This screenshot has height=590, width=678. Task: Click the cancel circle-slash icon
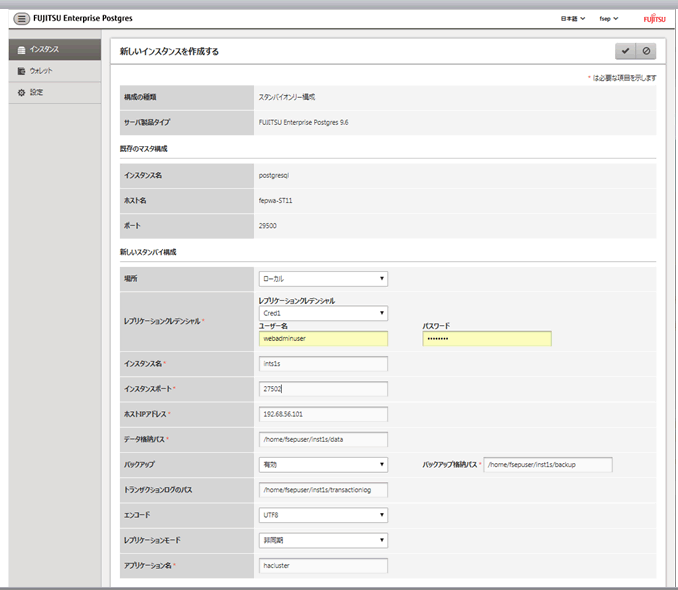point(646,51)
